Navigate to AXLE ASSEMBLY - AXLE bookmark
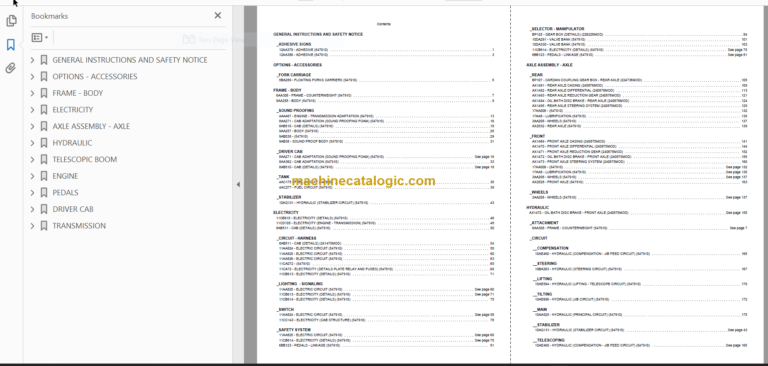 pos(91,126)
